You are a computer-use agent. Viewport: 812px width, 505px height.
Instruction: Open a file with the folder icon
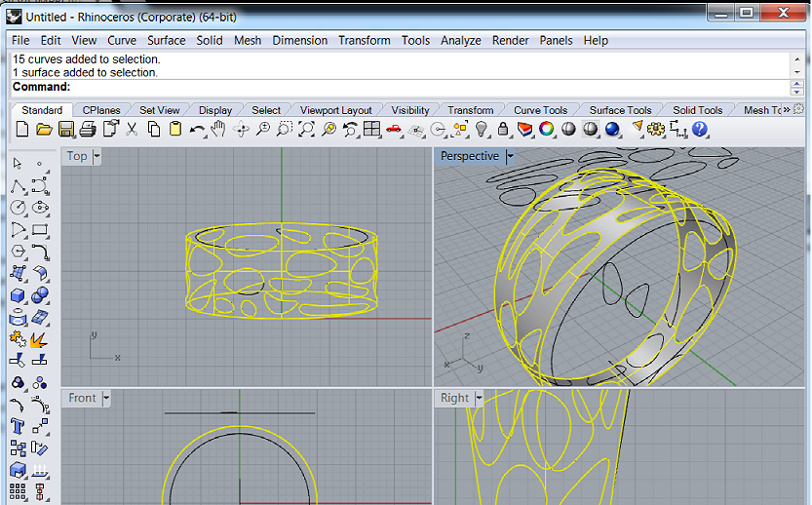click(x=44, y=129)
